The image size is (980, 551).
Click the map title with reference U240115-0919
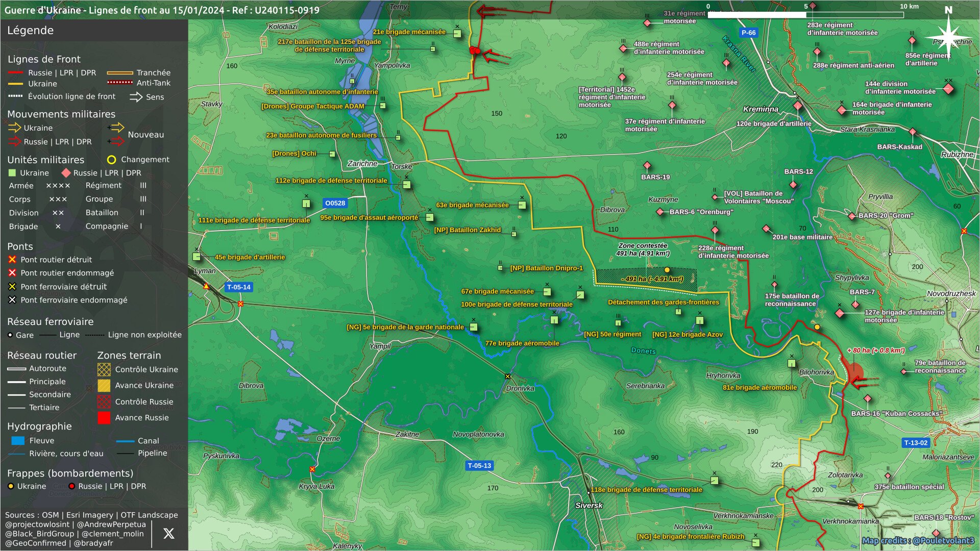point(162,10)
